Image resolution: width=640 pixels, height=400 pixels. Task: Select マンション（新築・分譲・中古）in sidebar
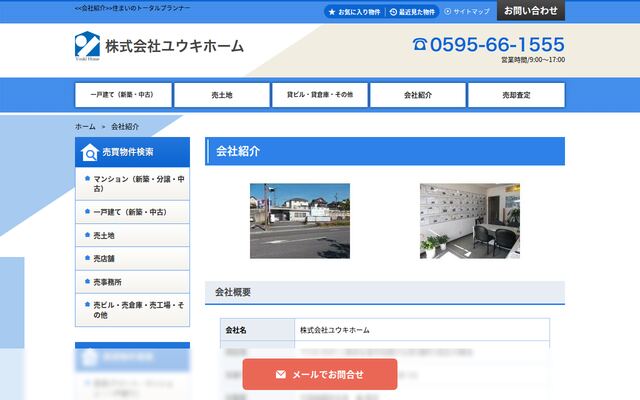tap(132, 184)
